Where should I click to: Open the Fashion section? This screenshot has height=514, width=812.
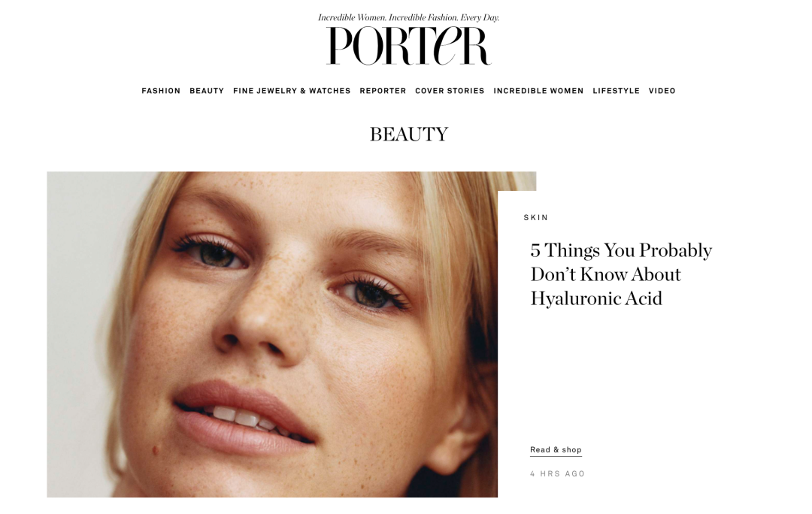(161, 91)
